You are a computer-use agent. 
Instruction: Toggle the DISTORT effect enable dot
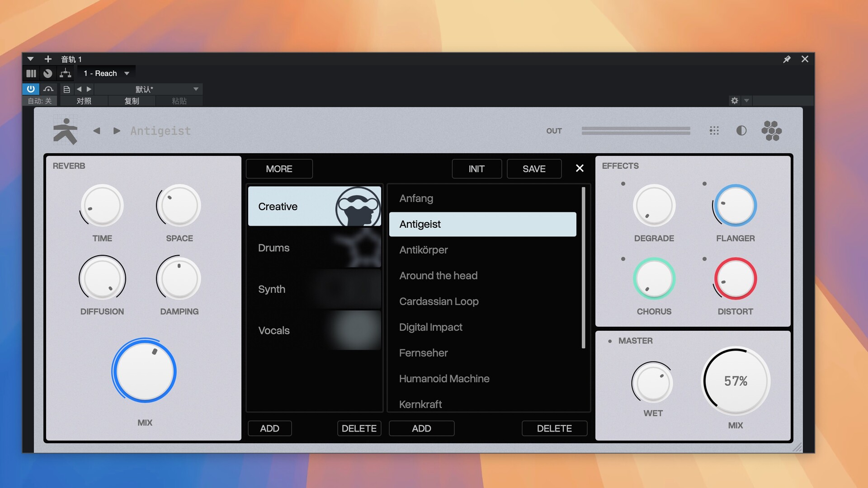click(x=704, y=259)
